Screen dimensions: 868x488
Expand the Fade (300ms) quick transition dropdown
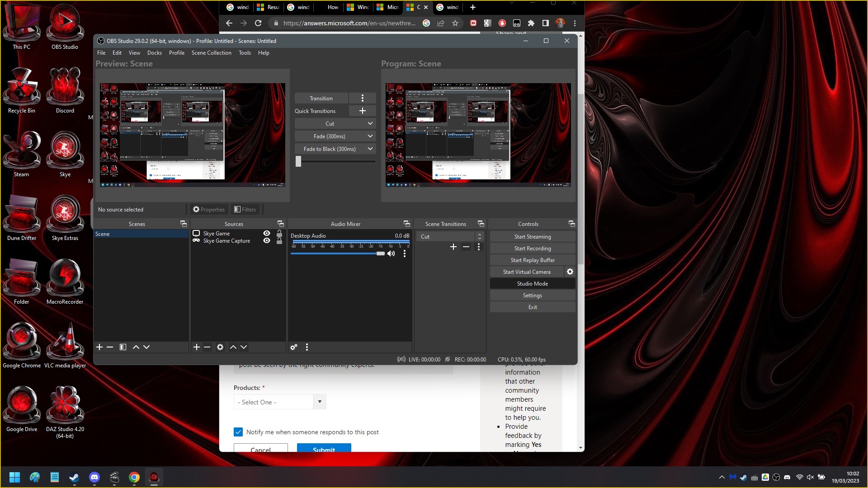(x=370, y=136)
